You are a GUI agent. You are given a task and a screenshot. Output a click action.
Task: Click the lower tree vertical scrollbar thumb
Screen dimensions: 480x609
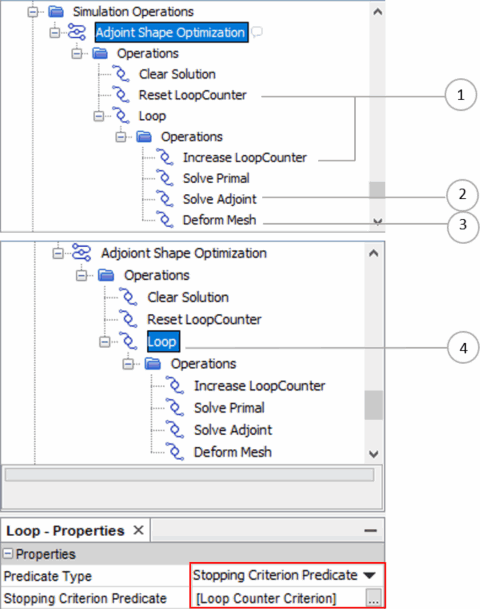click(374, 404)
